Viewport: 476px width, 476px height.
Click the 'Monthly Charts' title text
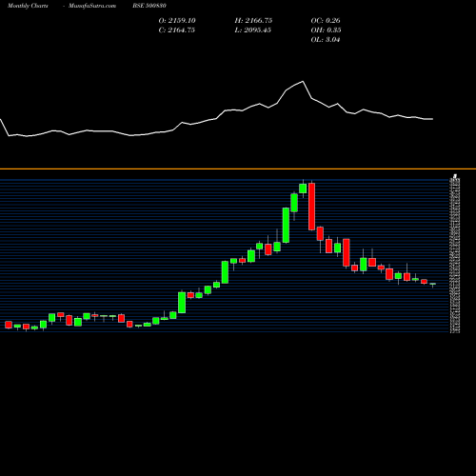pos(28,6)
